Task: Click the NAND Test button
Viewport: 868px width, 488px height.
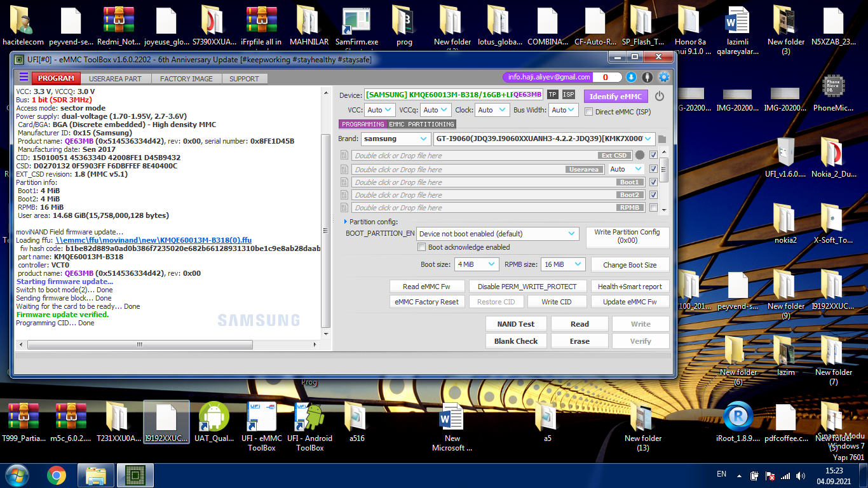Action: click(516, 324)
